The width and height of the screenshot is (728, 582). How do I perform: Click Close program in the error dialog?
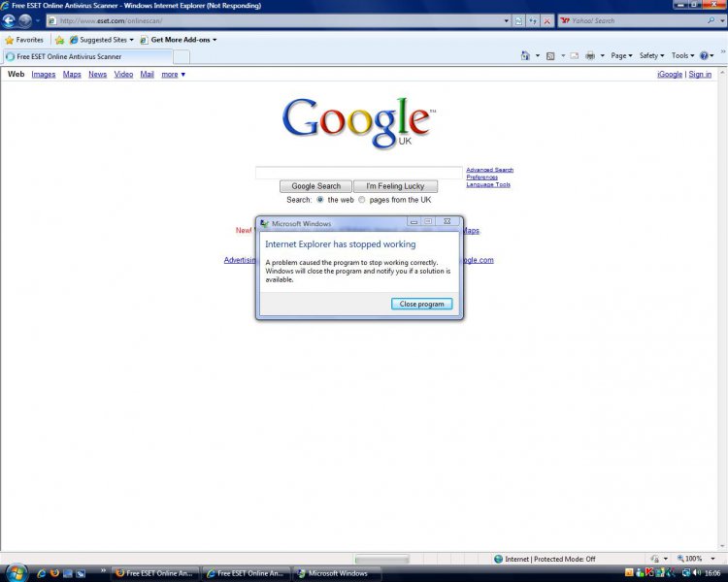coord(421,304)
